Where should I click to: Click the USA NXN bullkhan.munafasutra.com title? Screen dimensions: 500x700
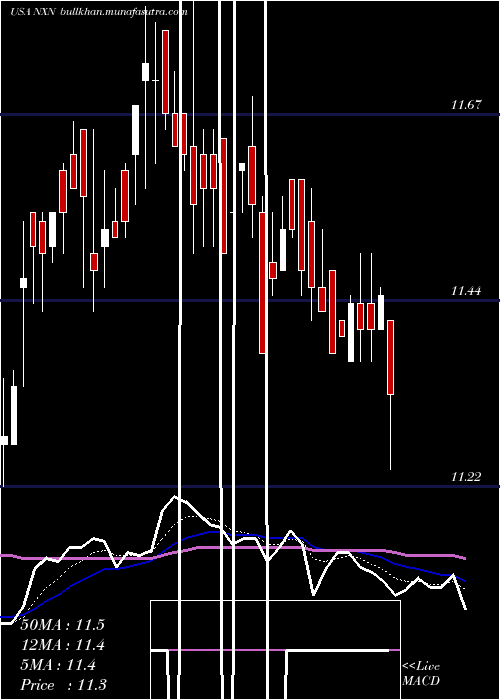(98, 12)
